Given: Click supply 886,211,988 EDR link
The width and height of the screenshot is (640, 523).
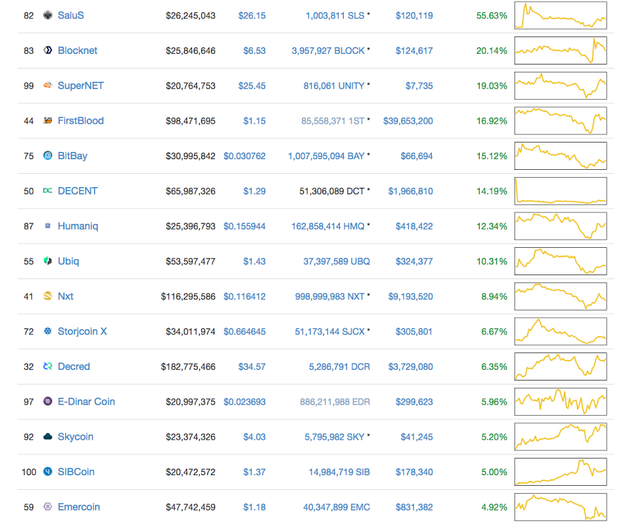Looking at the screenshot, I should [335, 402].
